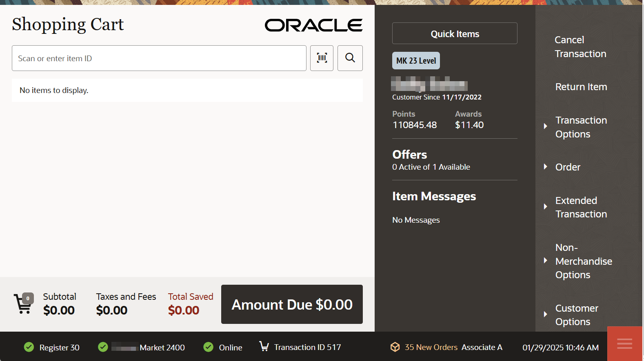Click the Register 30 status label
Screen dimensions: 644x361
tap(59, 348)
